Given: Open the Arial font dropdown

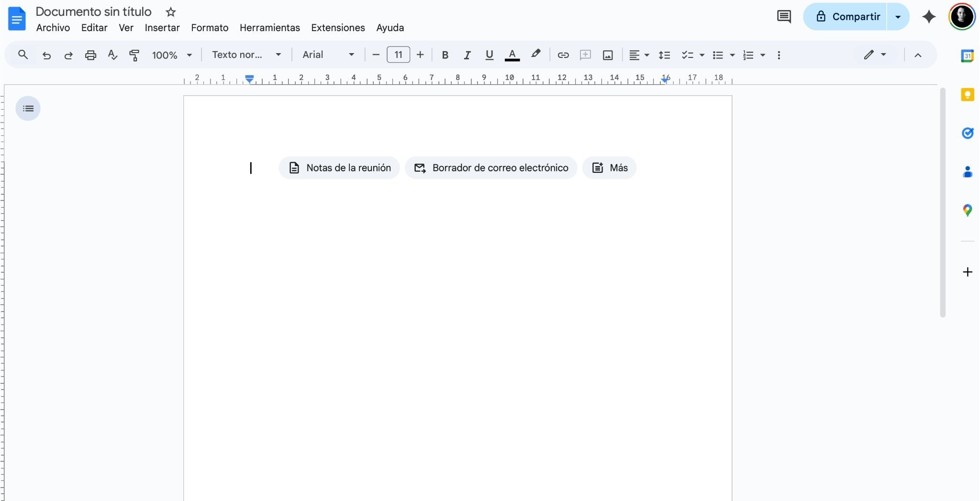Looking at the screenshot, I should tap(328, 55).
